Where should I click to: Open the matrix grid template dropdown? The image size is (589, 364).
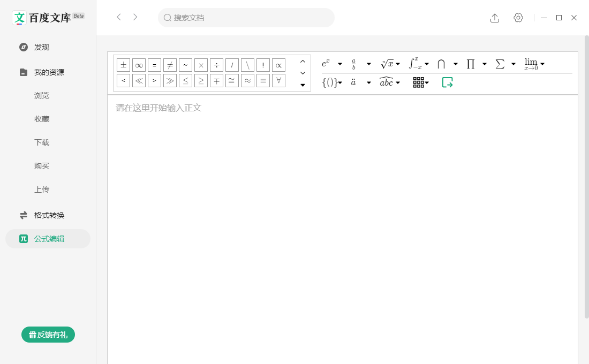point(427,82)
